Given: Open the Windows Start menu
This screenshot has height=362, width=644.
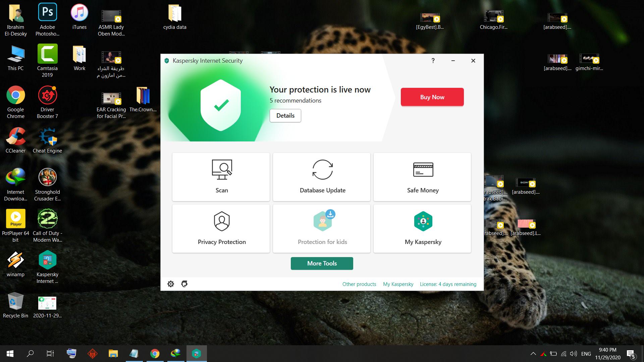Looking at the screenshot, I should [10, 354].
